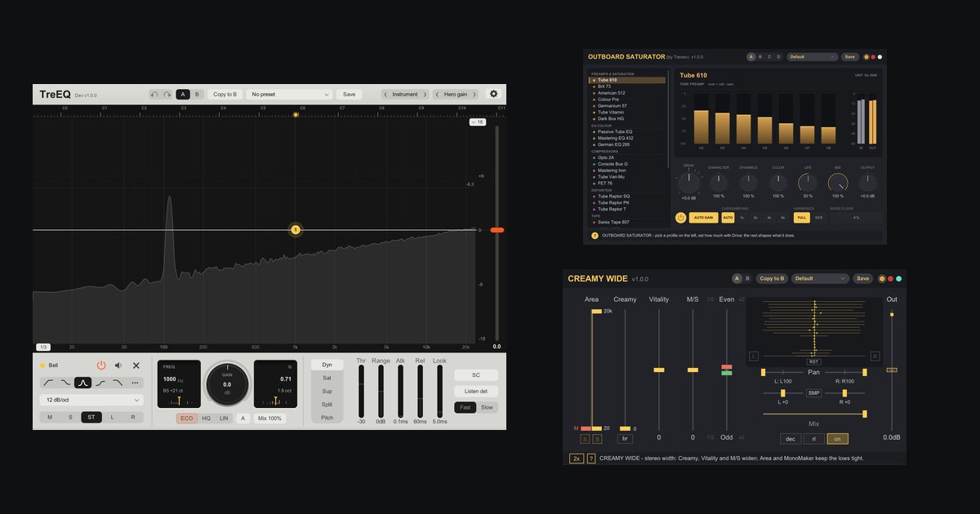This screenshot has width=980, height=514.
Task: Switch Outboard Saturator to slot C
Action: pos(769,57)
